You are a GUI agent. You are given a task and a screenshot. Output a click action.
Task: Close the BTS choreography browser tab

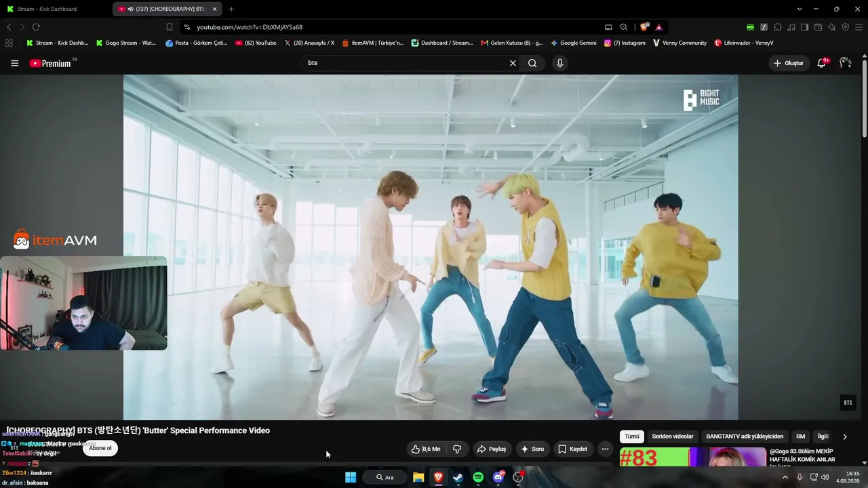(x=215, y=9)
